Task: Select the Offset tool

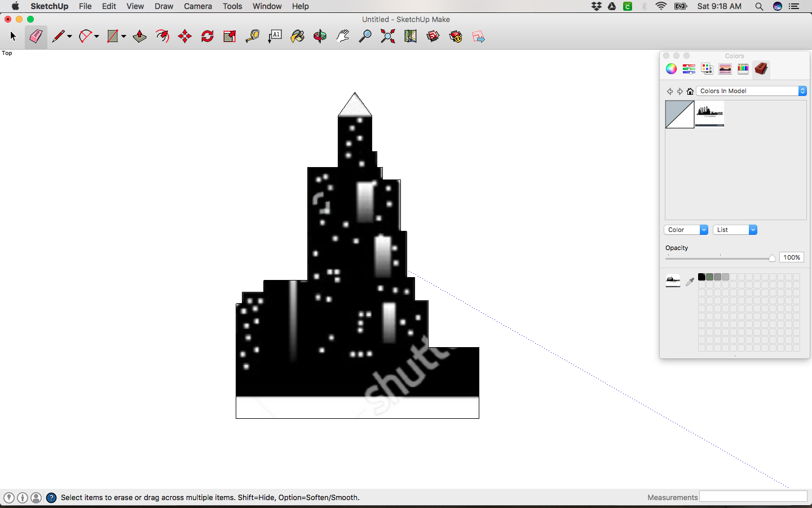Action: pyautogui.click(x=162, y=37)
